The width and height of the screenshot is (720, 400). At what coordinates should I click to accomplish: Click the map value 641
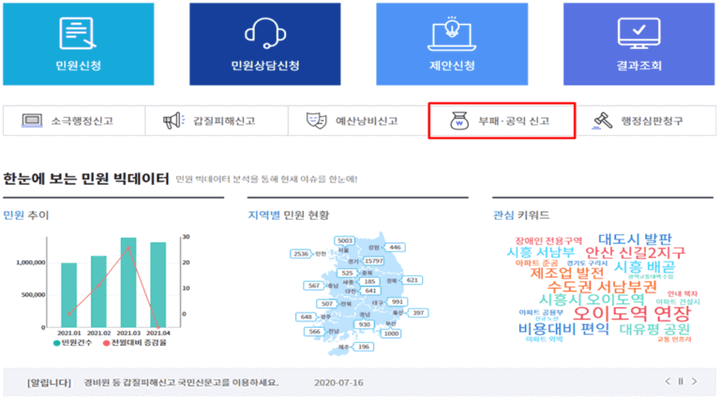pyautogui.click(x=371, y=291)
